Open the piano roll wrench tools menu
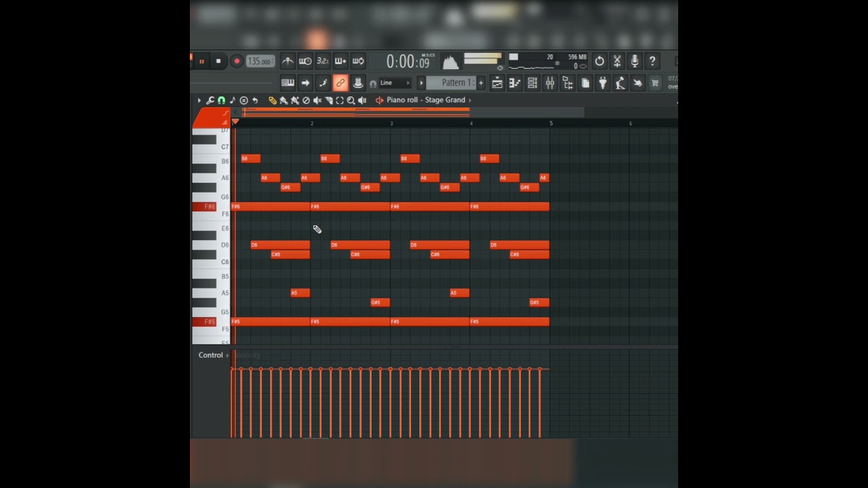 point(210,100)
